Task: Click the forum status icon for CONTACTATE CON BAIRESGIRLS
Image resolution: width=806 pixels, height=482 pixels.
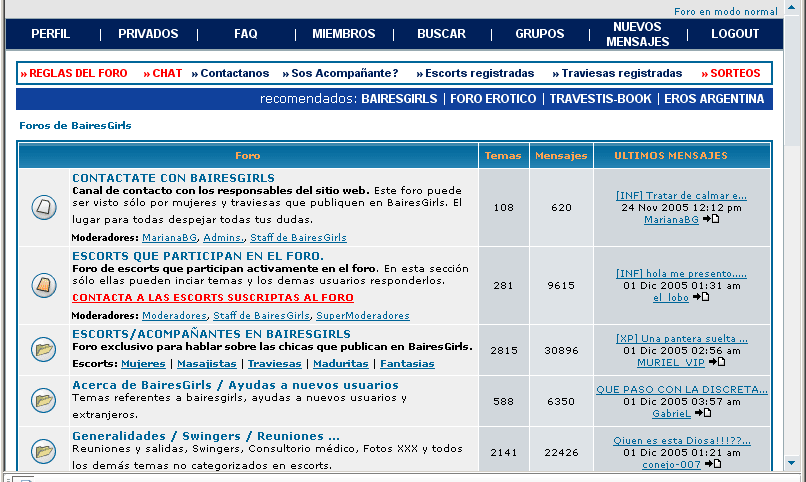Action: click(x=44, y=207)
